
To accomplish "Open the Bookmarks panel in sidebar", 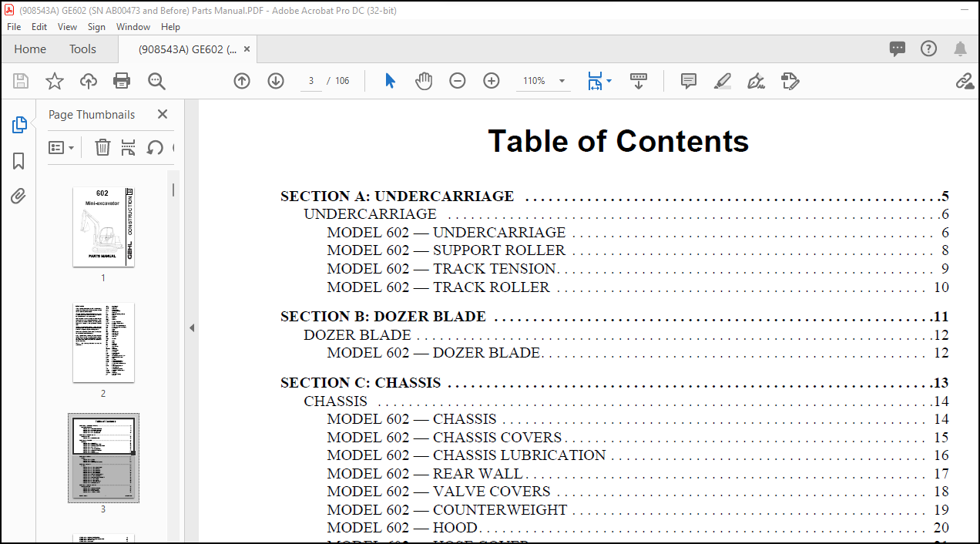I will [x=18, y=161].
